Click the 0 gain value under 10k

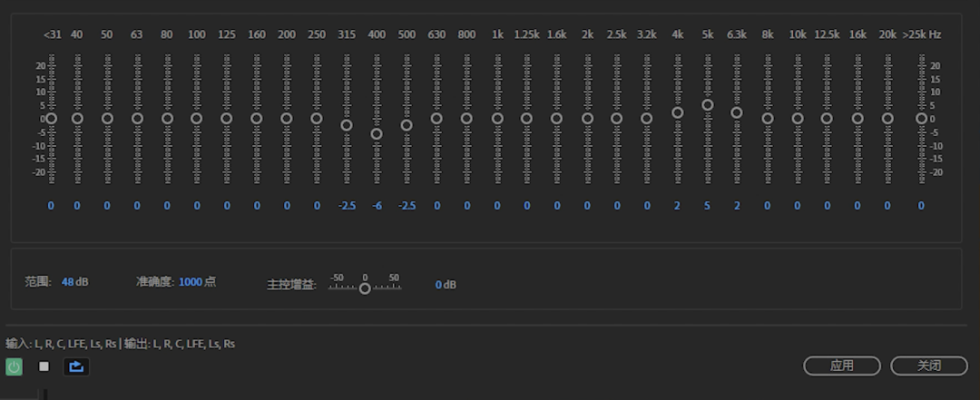[797, 206]
